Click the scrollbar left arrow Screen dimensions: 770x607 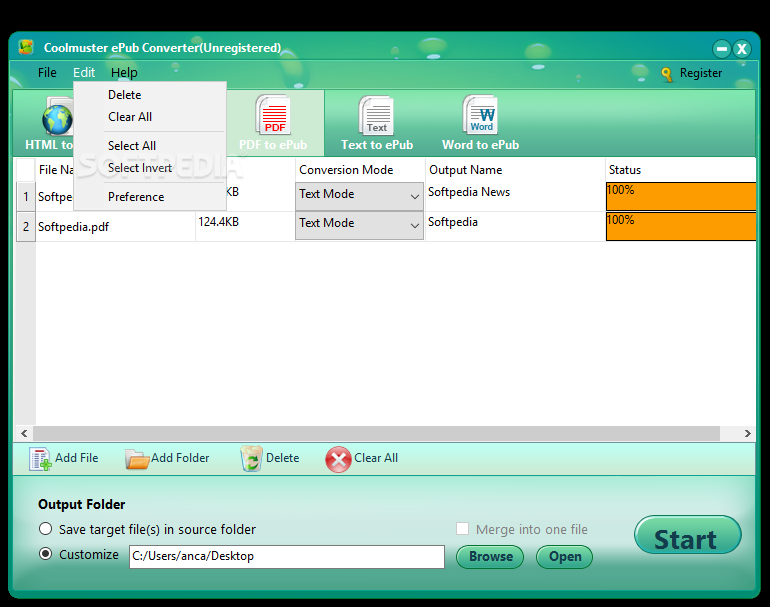tap(24, 434)
